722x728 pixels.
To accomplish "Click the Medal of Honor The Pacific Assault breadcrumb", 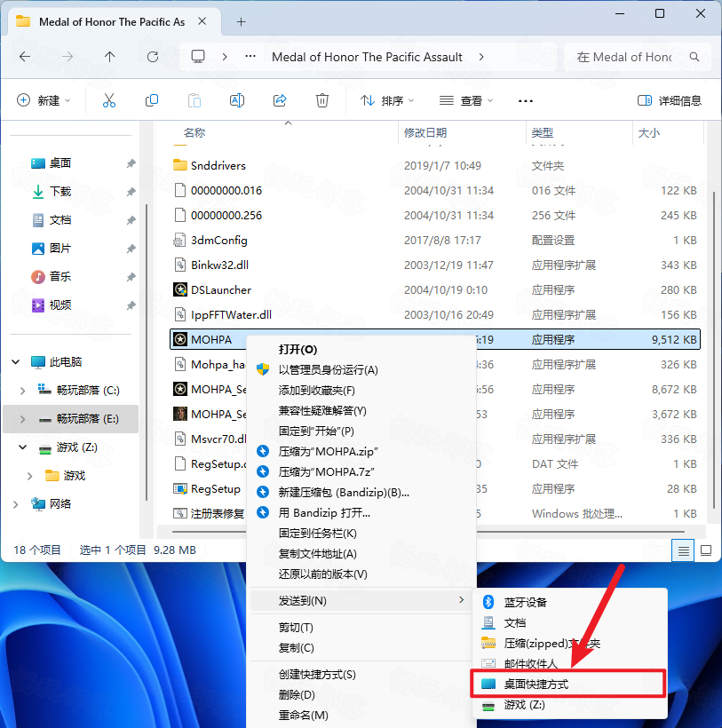I will (x=367, y=57).
